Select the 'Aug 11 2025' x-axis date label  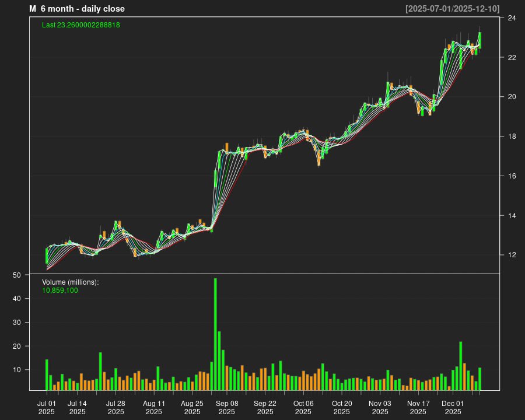pyautogui.click(x=154, y=407)
